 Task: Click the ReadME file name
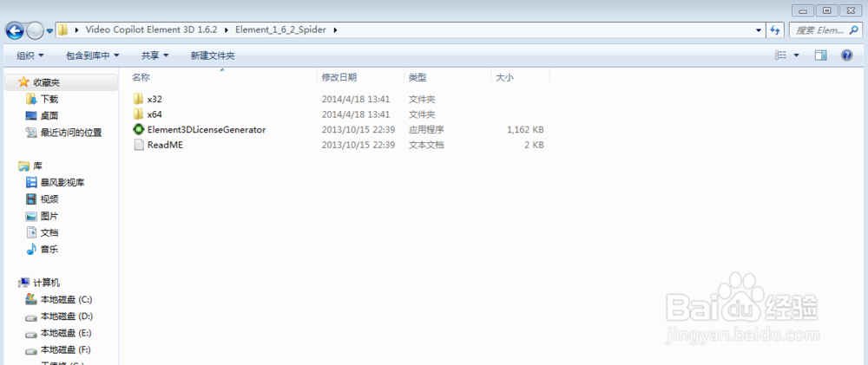pos(165,145)
